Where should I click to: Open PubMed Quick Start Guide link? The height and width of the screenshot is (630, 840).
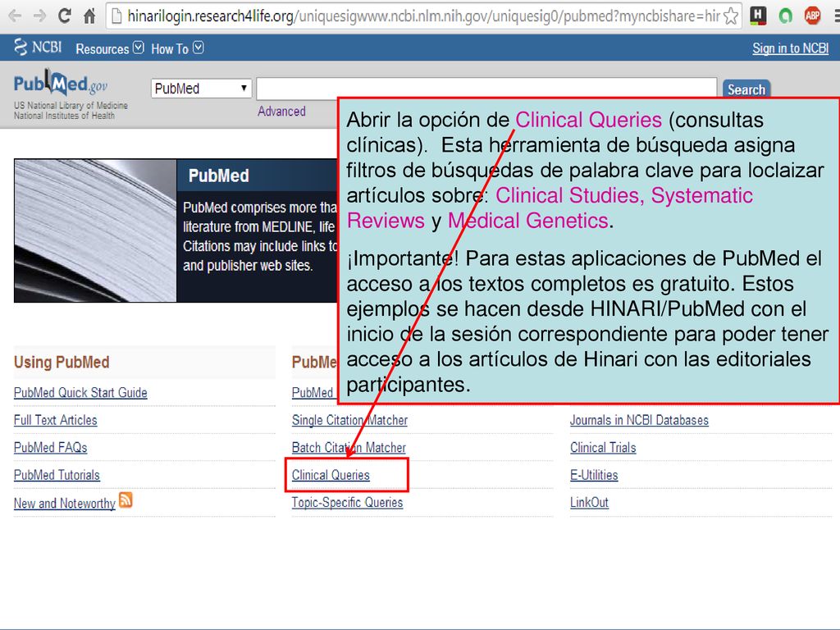80,393
